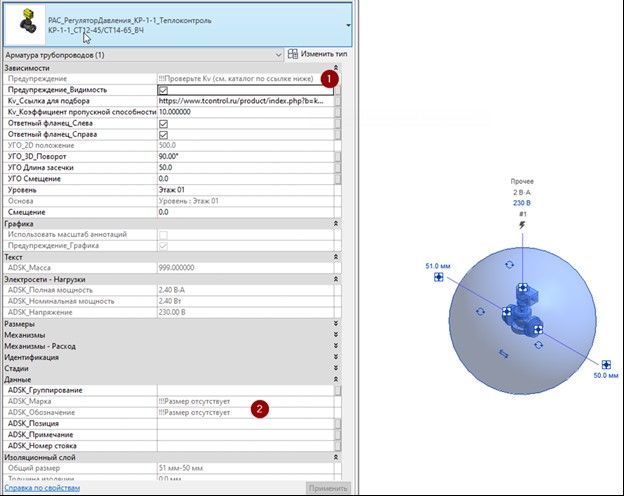The height and width of the screenshot is (496, 624).
Task: Click the Использовать масштаб аннотаций checkbox
Action: [163, 235]
